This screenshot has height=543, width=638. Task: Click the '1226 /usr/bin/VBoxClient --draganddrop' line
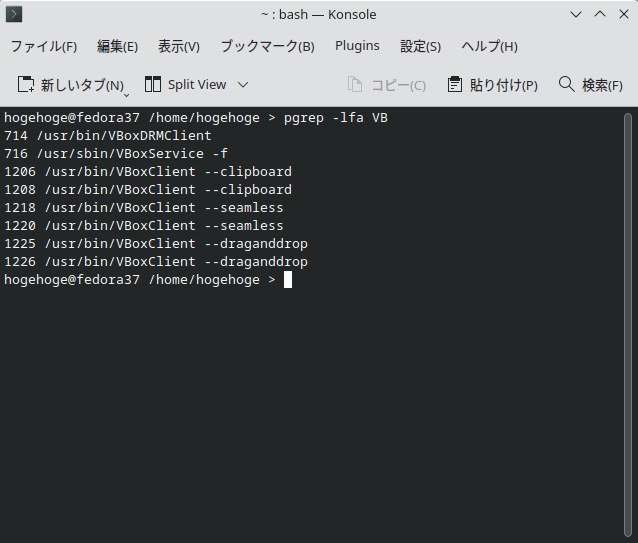click(156, 262)
